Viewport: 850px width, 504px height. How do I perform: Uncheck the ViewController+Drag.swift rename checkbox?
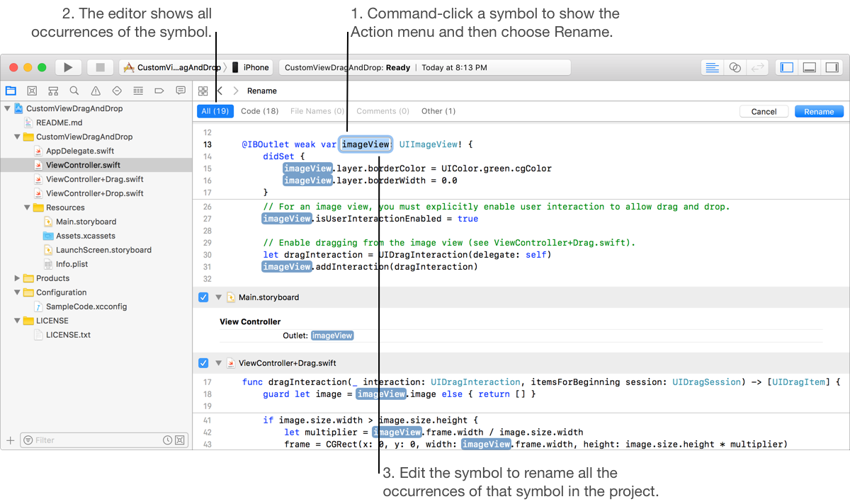(203, 363)
